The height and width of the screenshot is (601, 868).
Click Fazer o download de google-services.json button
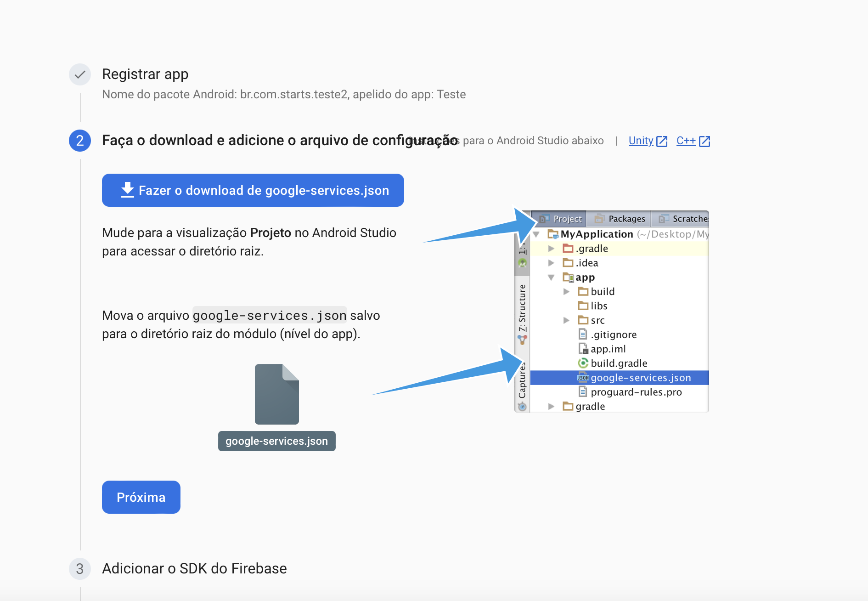(253, 190)
